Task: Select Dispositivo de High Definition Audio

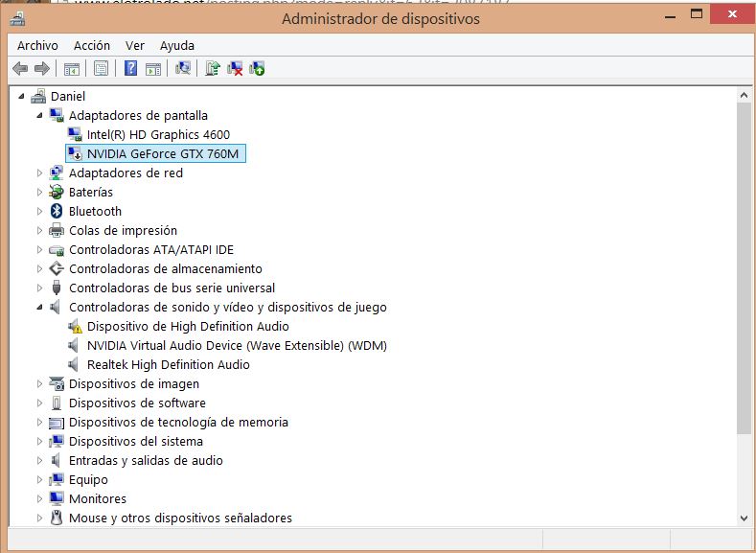Action: click(x=188, y=327)
